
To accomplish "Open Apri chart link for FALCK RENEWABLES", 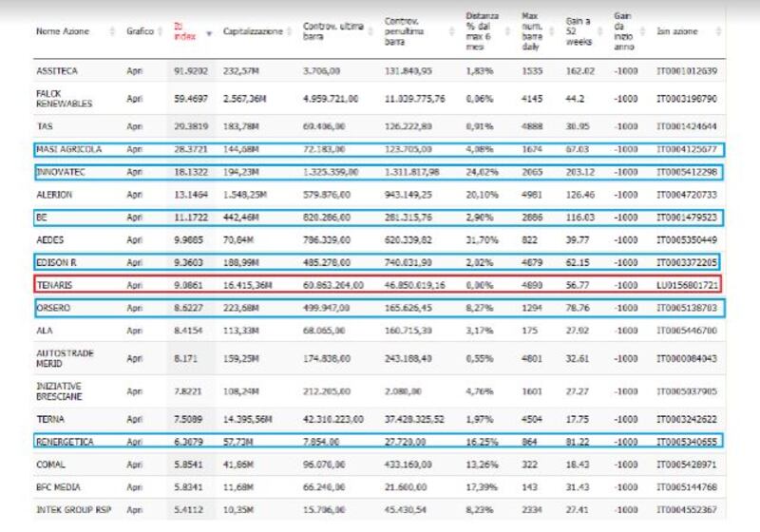I will tap(134, 99).
